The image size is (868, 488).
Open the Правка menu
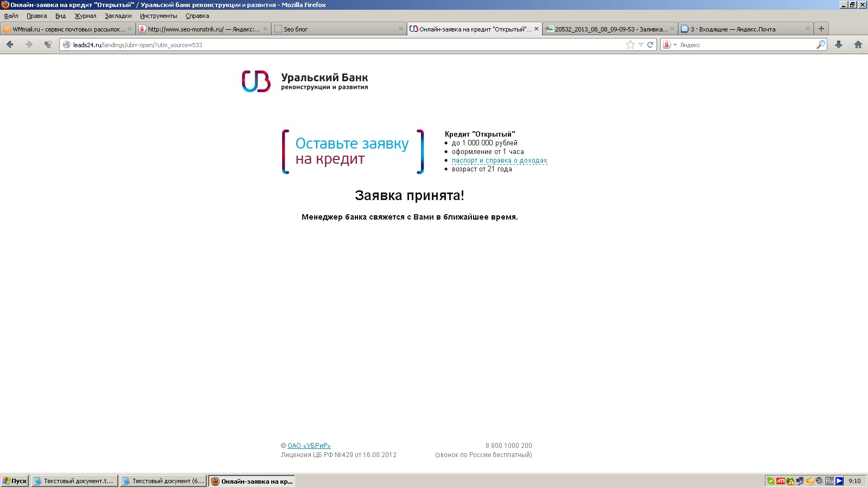click(x=37, y=16)
